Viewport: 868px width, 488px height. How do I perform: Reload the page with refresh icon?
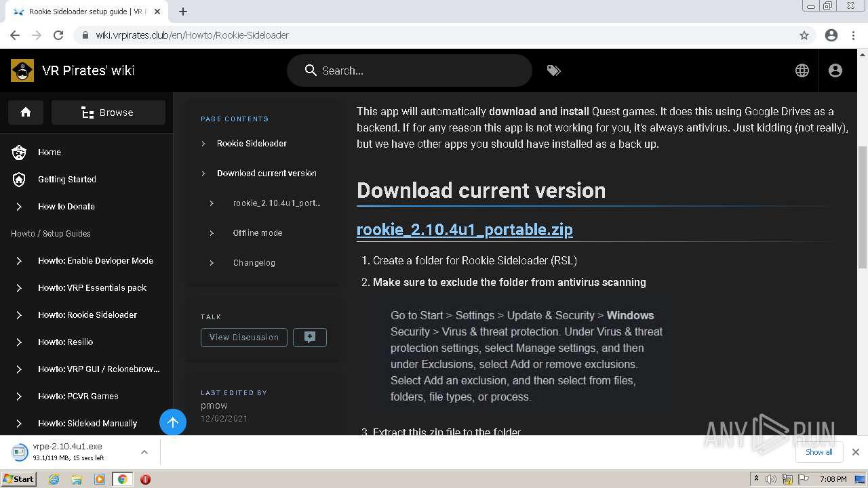(x=58, y=35)
